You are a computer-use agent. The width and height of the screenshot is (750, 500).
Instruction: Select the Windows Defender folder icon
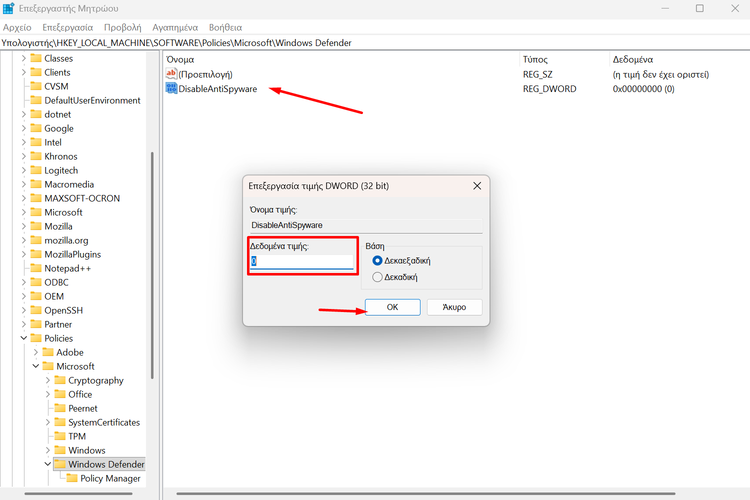(59, 464)
